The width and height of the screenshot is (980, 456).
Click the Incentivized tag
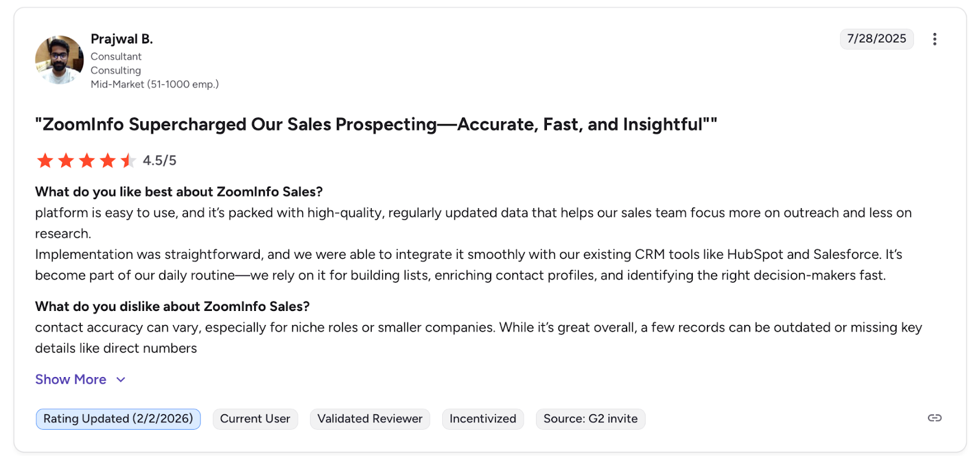[483, 419]
